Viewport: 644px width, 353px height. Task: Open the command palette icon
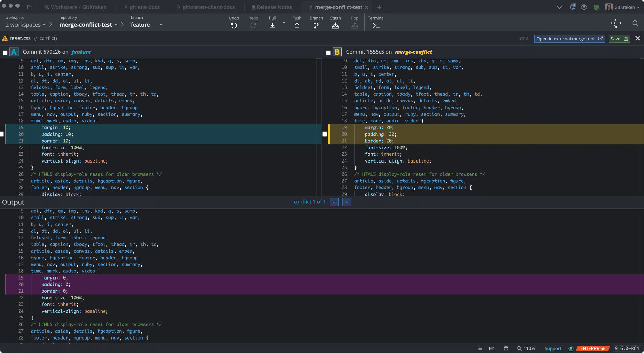point(616,23)
